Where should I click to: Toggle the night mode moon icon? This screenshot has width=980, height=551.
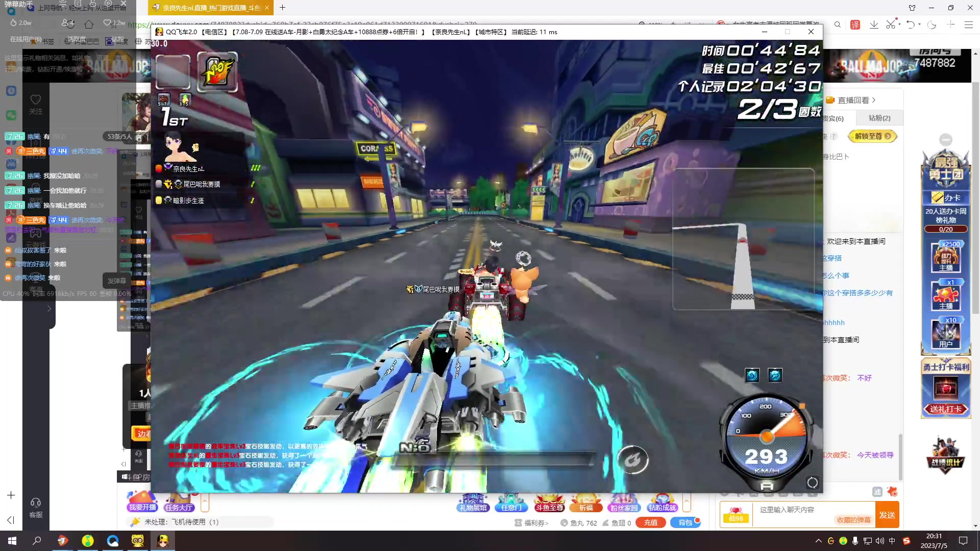pyautogui.click(x=932, y=24)
